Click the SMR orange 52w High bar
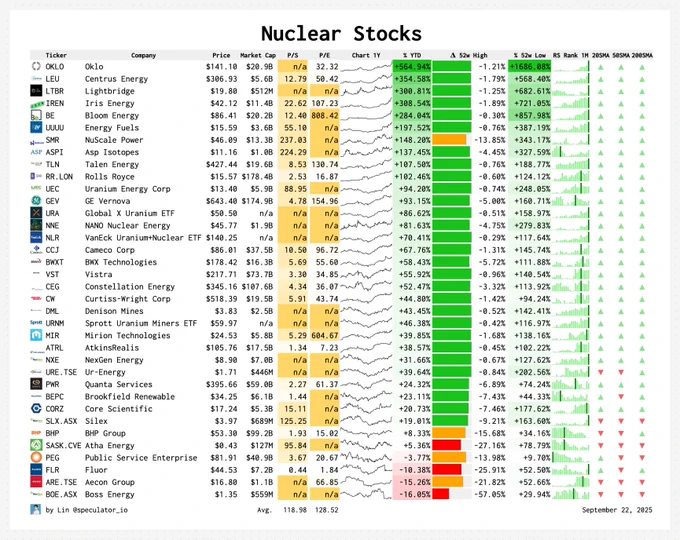This screenshot has height=540, width=680. click(x=449, y=140)
